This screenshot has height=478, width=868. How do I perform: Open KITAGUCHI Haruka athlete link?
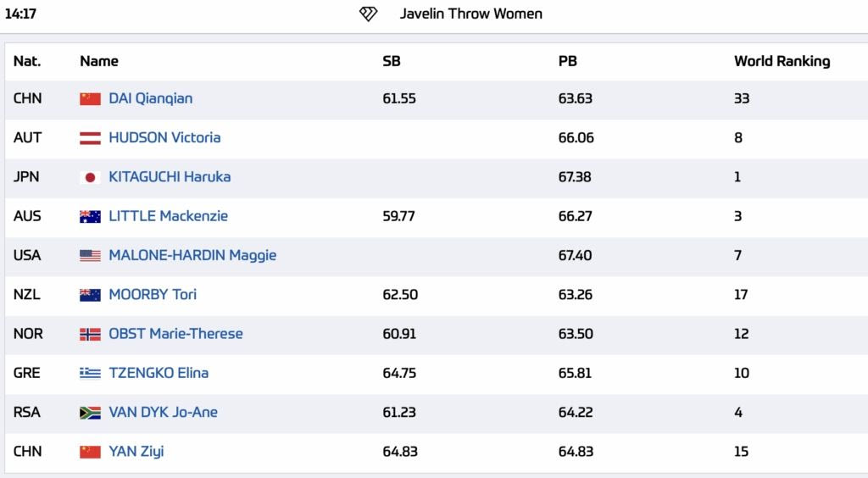point(170,177)
